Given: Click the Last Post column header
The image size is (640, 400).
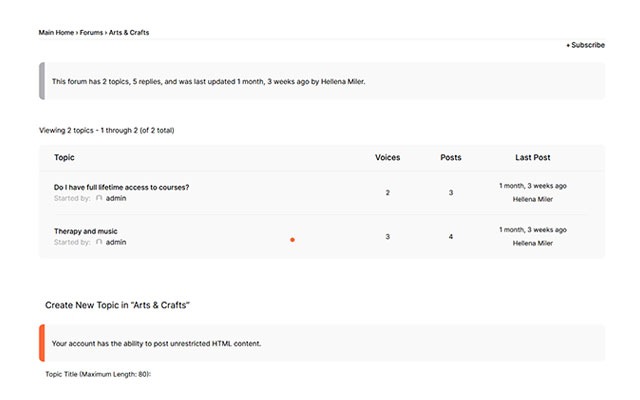Looking at the screenshot, I should pos(532,157).
